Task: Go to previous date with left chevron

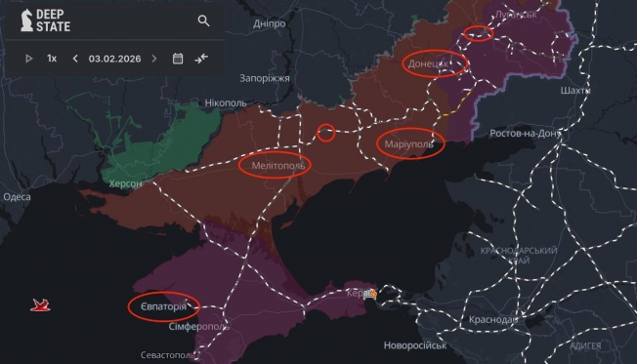Action: [75, 59]
